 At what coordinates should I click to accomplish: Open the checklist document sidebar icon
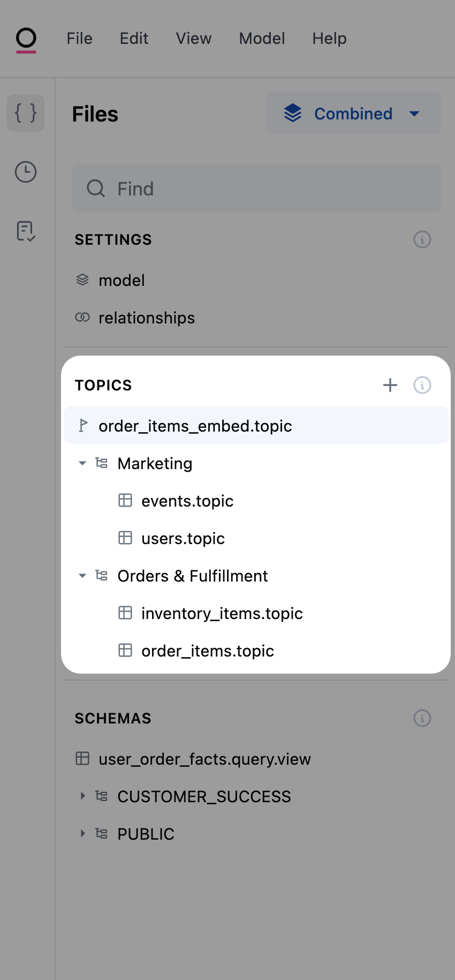tap(26, 231)
